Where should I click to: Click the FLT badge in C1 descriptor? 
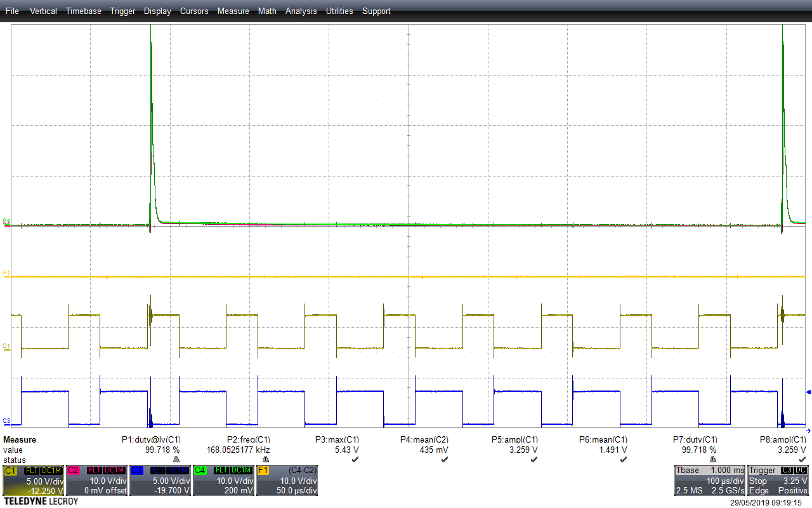point(30,470)
